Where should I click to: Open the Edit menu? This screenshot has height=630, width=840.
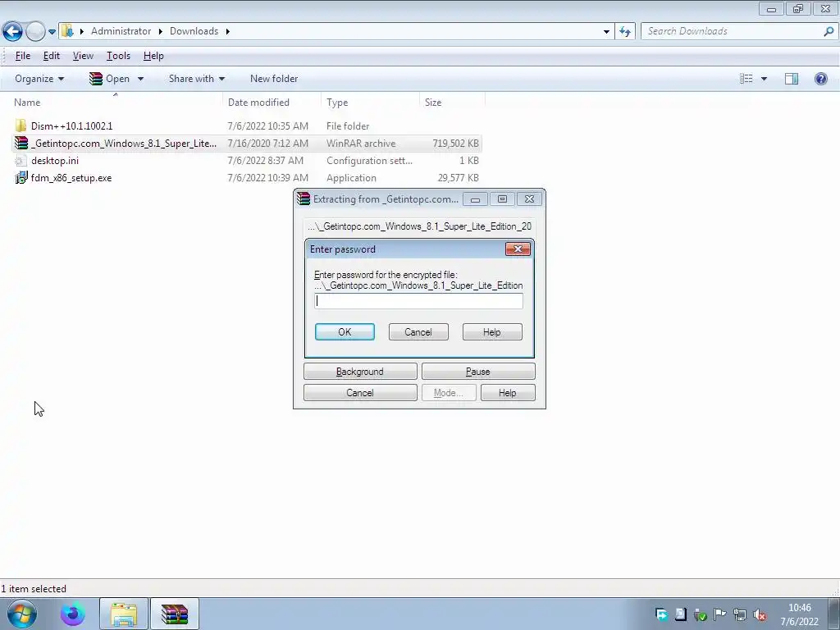pyautogui.click(x=52, y=56)
